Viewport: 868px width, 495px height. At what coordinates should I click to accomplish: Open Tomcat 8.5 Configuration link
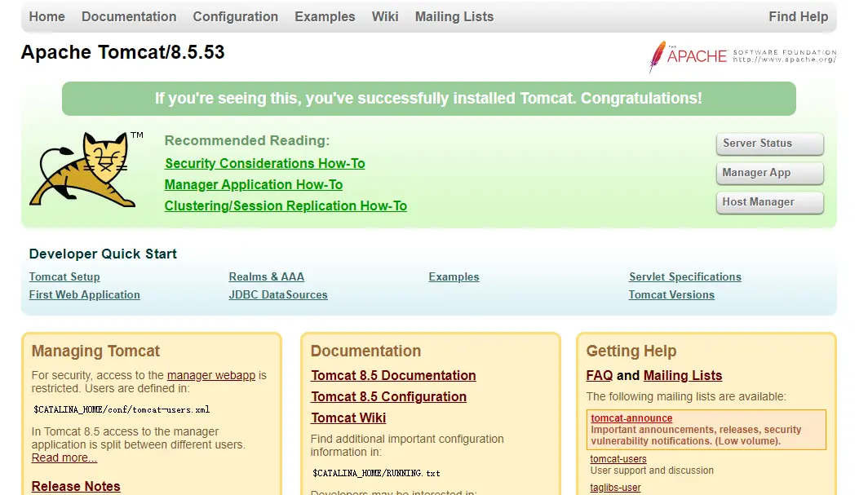click(388, 396)
